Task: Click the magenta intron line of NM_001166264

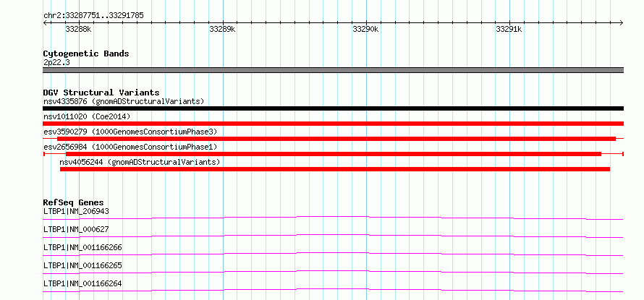Action: [333, 289]
